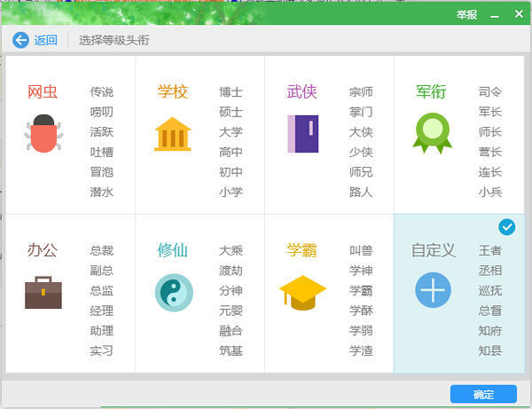
Task: Select the brown briefcase 办公 icon
Action: pyautogui.click(x=43, y=293)
